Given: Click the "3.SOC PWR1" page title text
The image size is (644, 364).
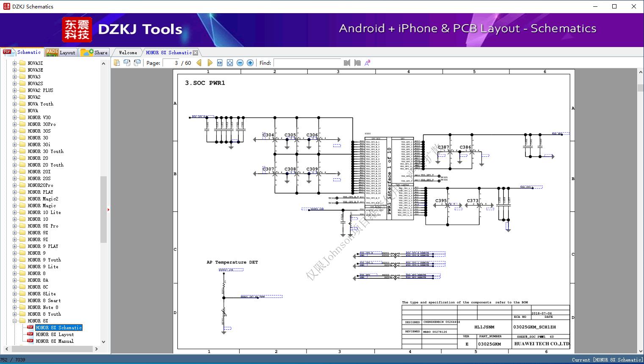Looking at the screenshot, I should pos(205,83).
